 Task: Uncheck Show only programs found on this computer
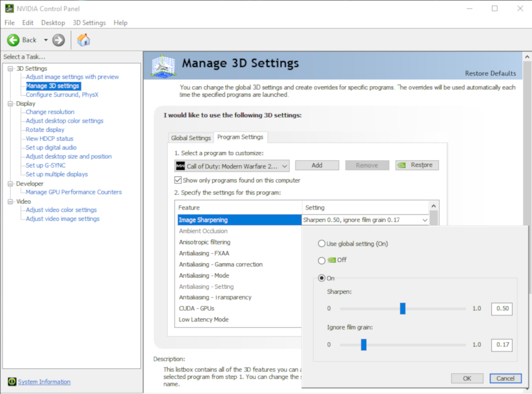[x=178, y=180]
